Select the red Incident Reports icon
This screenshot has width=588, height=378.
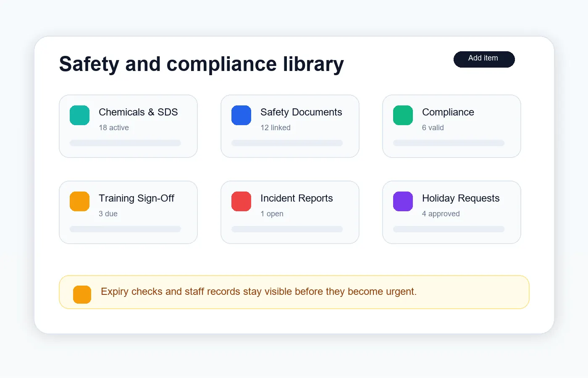pos(241,201)
